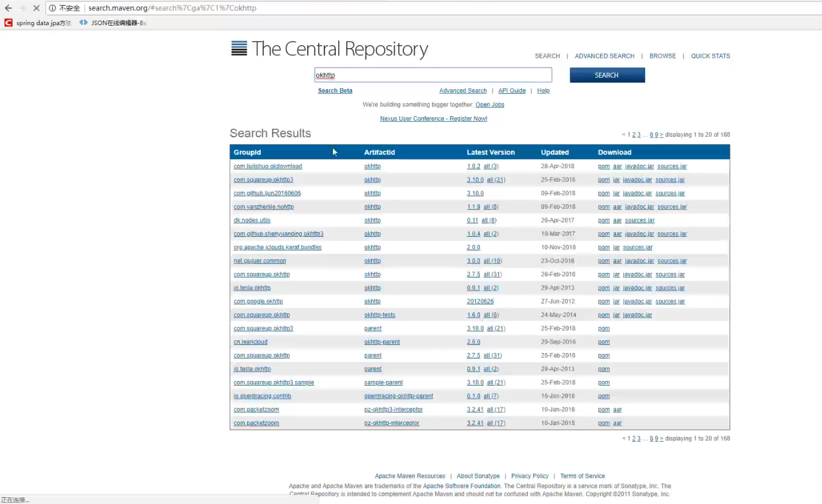Download javadoc.jar for okhttp-tests row
Viewport: 822px width, 504px height.
(x=637, y=315)
